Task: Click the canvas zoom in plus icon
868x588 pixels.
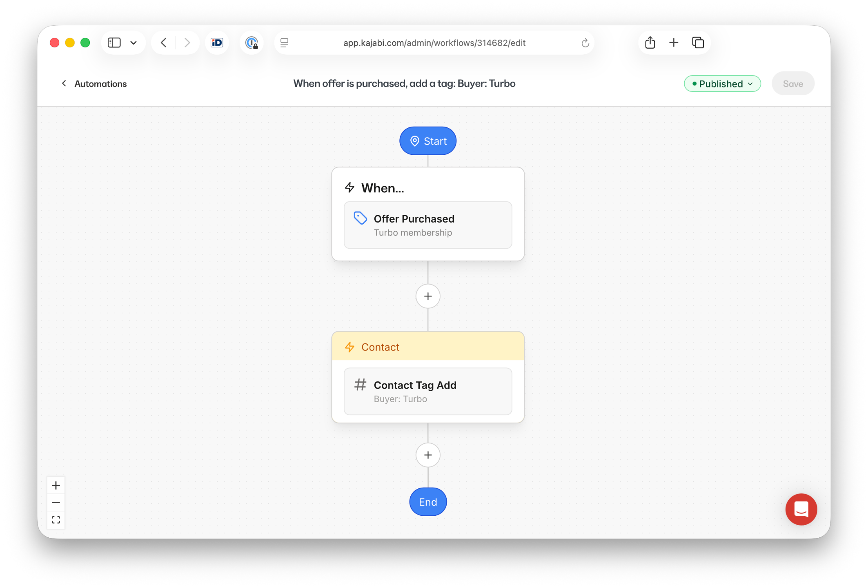Action: click(56, 486)
